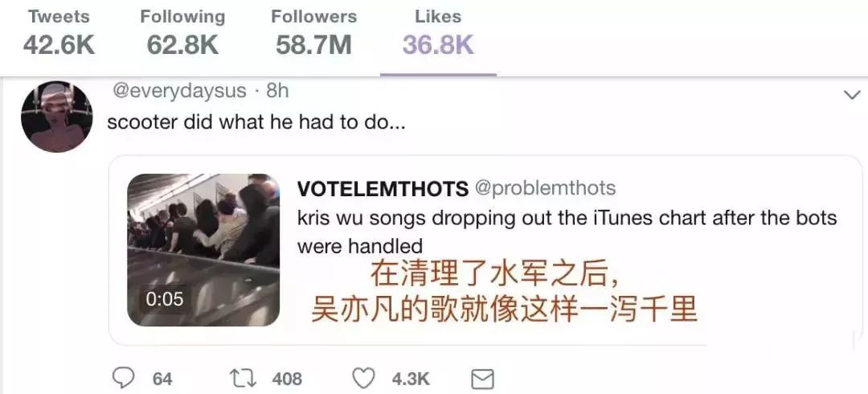Click the reply speech bubble icon
Image resolution: width=868 pixels, height=394 pixels.
pos(124,379)
